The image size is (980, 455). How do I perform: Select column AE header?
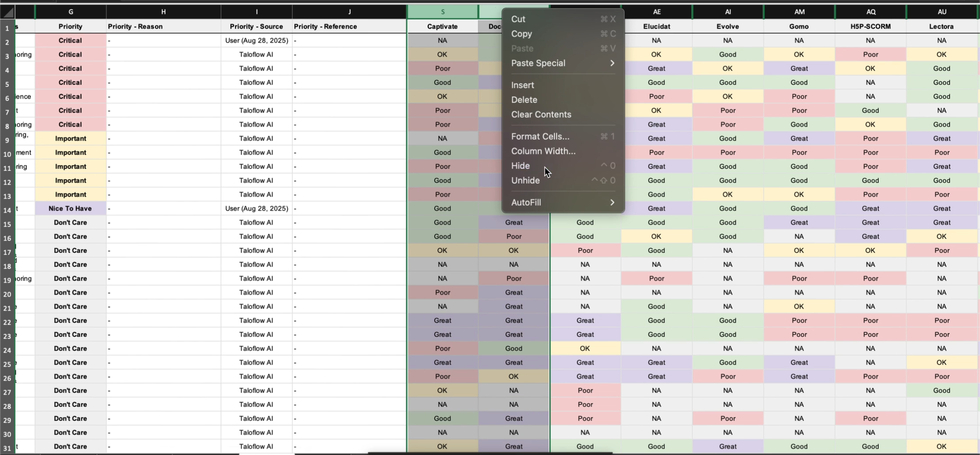point(656,12)
